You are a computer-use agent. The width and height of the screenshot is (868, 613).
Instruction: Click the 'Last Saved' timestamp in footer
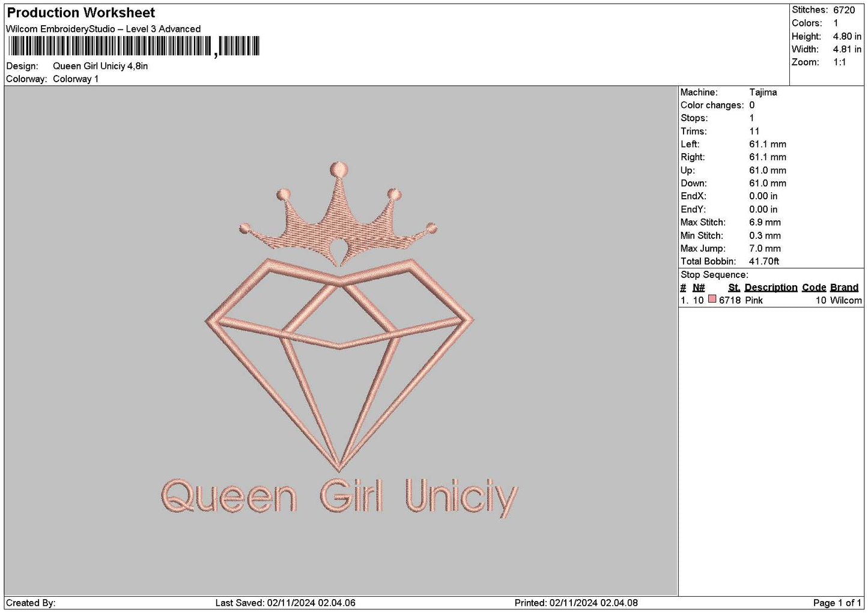(x=285, y=603)
